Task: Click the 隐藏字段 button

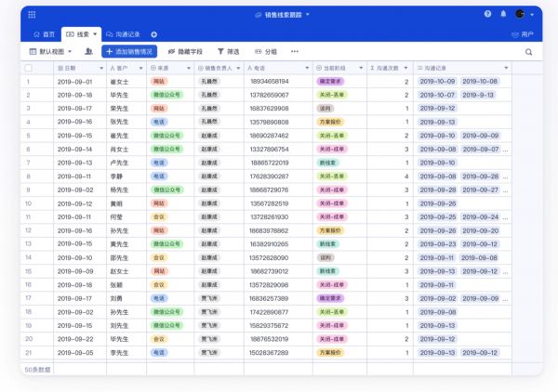Action: [185, 52]
